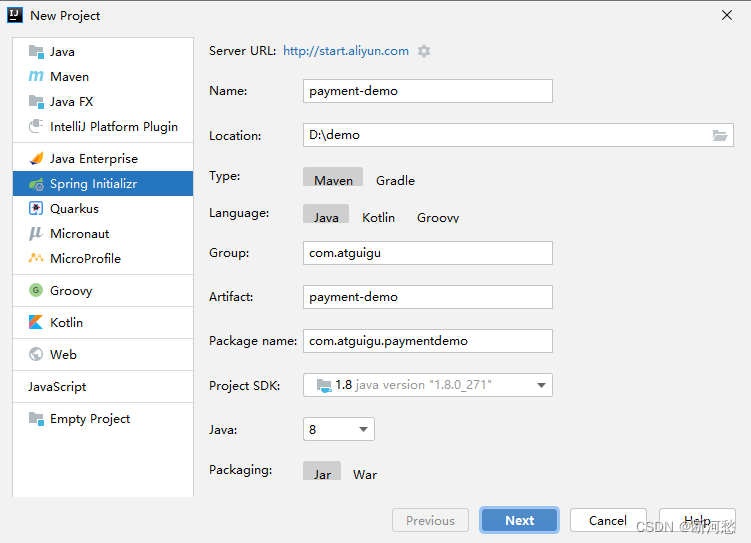
Task: Click the Location browse folder icon
Action: tap(720, 135)
